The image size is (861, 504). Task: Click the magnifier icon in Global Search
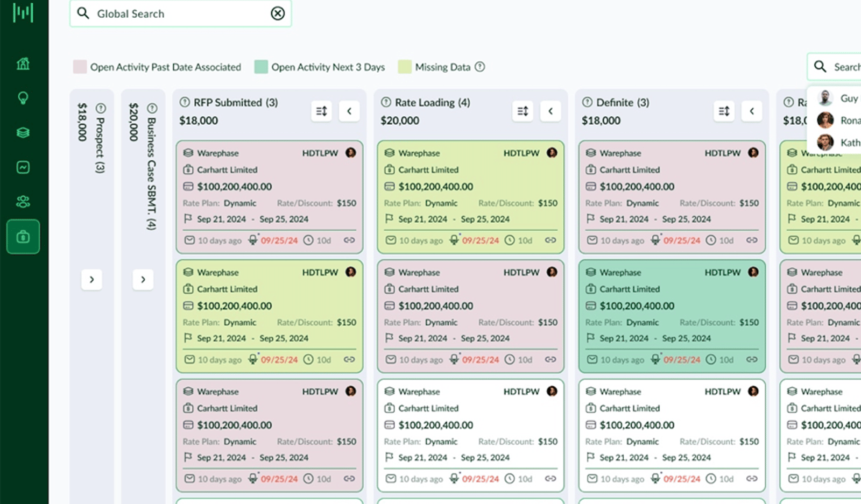tap(83, 13)
